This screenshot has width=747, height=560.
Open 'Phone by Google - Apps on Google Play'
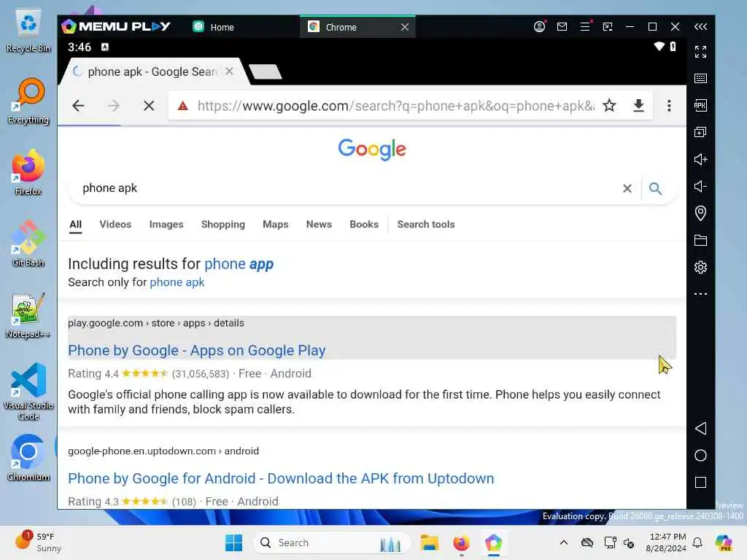tap(196, 351)
